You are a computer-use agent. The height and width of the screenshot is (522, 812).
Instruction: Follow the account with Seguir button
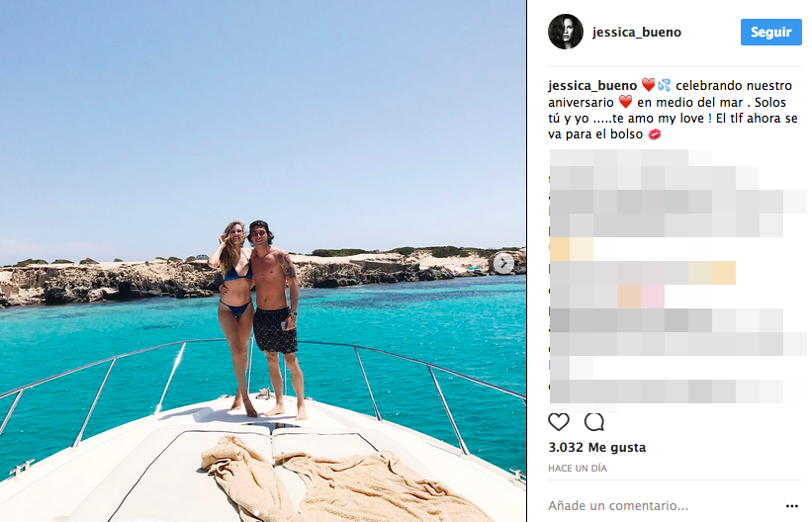[770, 32]
